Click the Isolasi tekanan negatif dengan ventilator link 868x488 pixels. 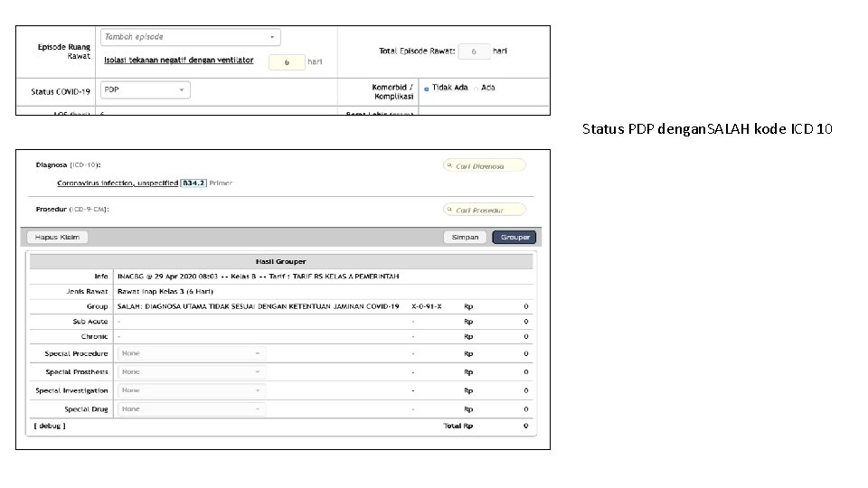179,61
